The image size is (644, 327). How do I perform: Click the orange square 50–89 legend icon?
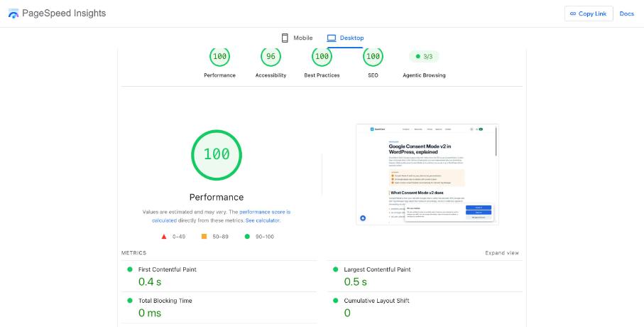(x=204, y=237)
